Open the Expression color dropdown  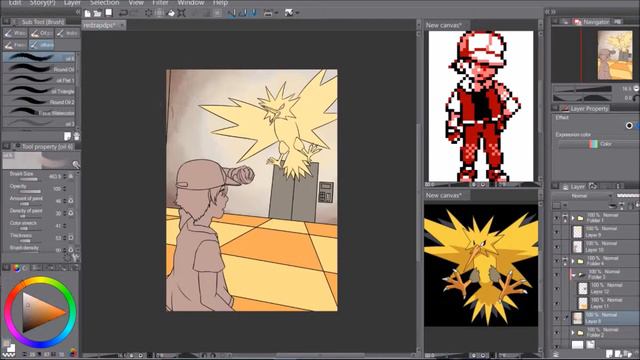click(598, 144)
